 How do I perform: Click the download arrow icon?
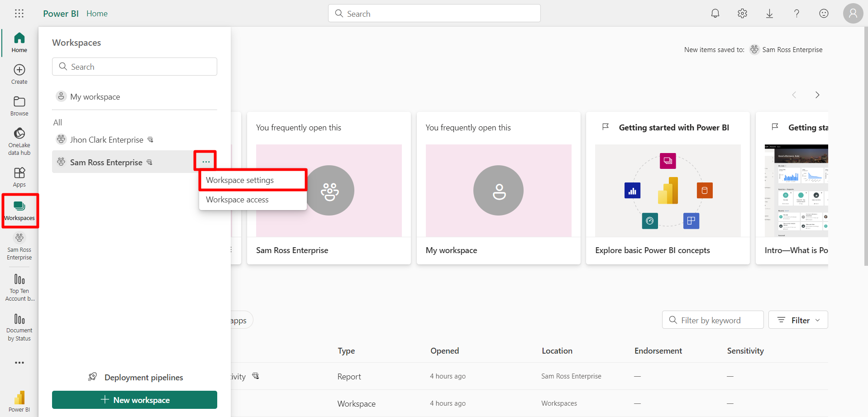(x=769, y=14)
